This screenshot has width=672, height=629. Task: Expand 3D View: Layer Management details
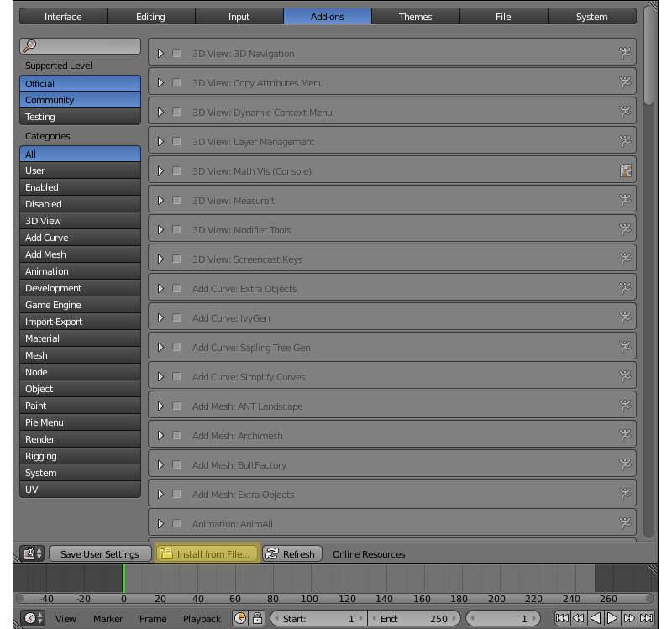(160, 142)
